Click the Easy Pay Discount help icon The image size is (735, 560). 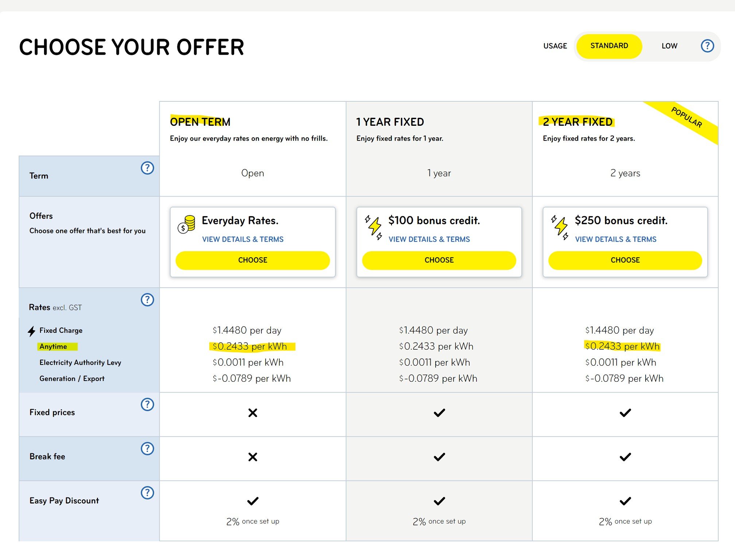pyautogui.click(x=147, y=493)
